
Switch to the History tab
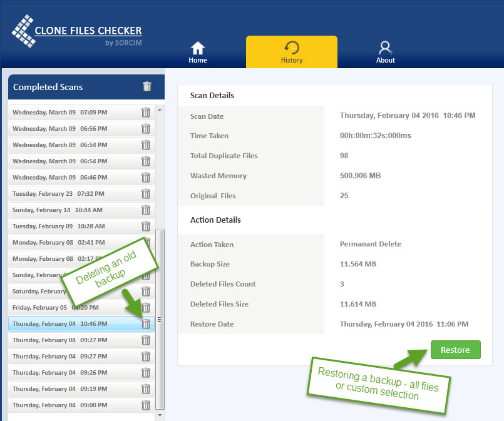(x=291, y=53)
